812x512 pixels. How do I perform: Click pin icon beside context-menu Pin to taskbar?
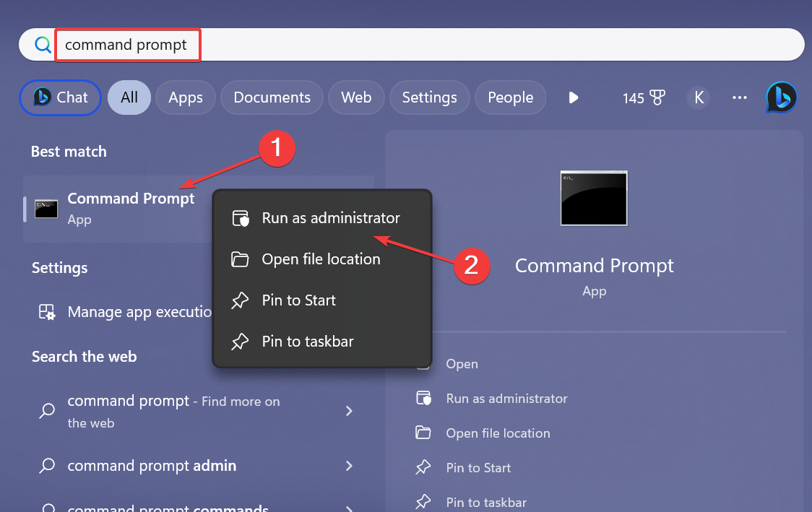[x=240, y=341]
